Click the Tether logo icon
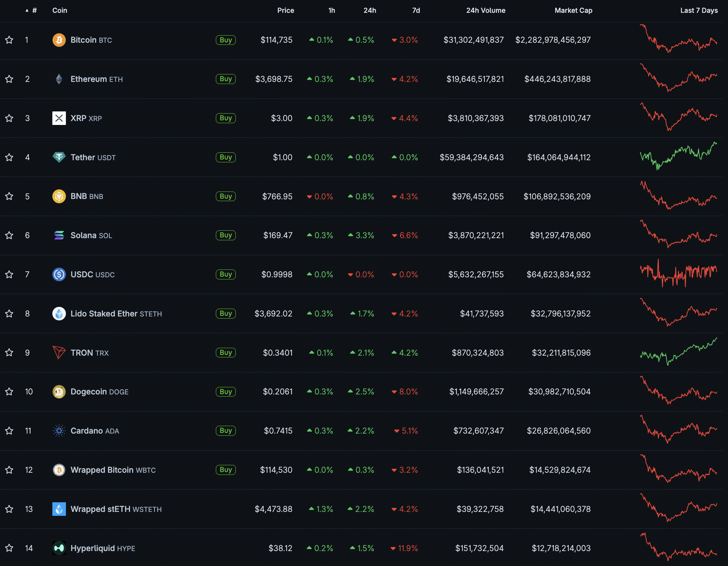 coord(59,157)
